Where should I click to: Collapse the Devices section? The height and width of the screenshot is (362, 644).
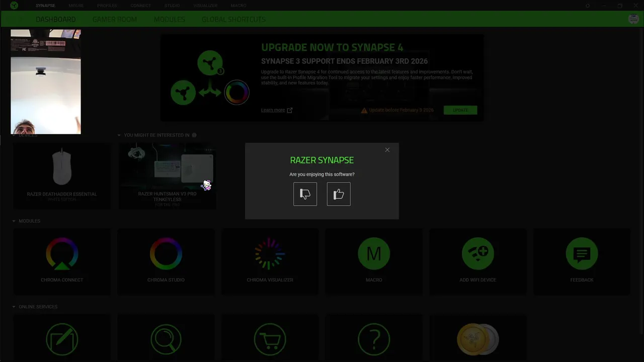click(14, 135)
